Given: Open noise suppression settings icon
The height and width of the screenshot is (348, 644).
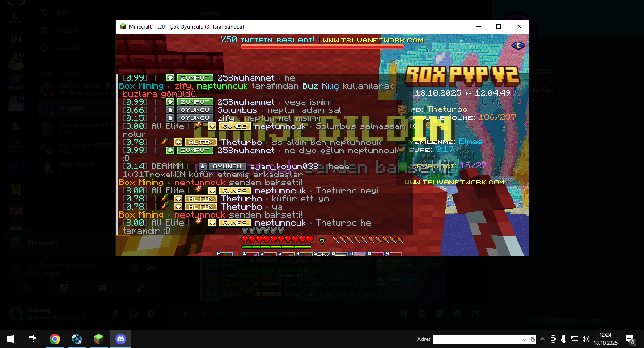Looking at the screenshot, I should [135, 268].
